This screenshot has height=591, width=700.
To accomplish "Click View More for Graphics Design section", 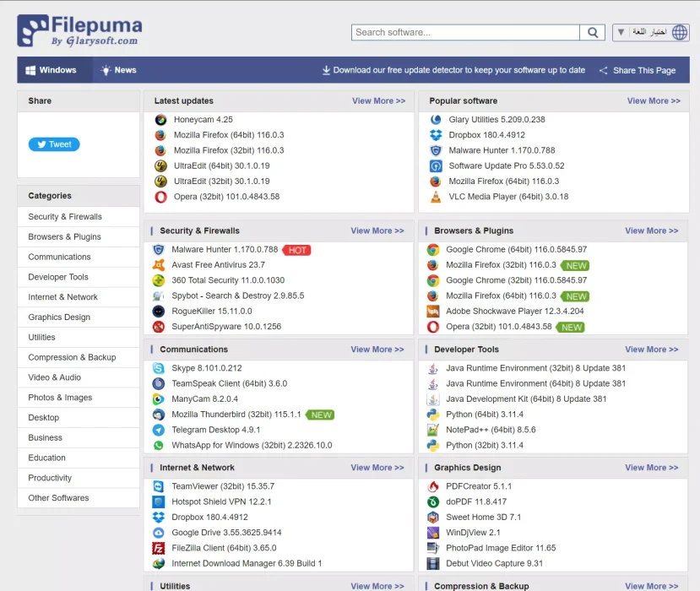I will 651,468.
